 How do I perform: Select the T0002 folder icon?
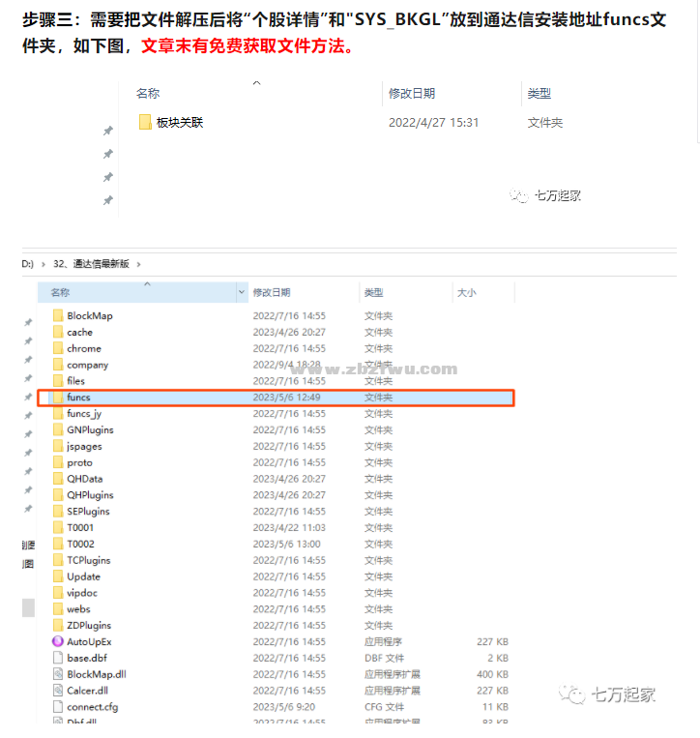(58, 544)
